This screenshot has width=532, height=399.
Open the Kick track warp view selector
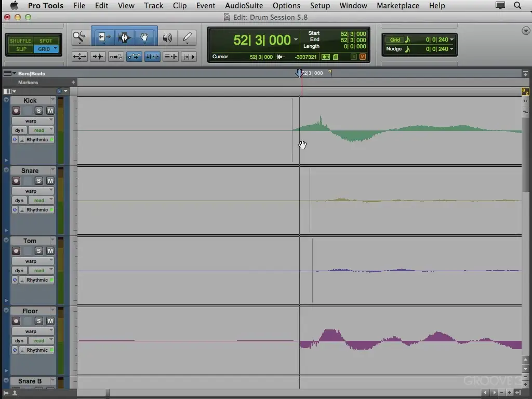click(x=33, y=121)
